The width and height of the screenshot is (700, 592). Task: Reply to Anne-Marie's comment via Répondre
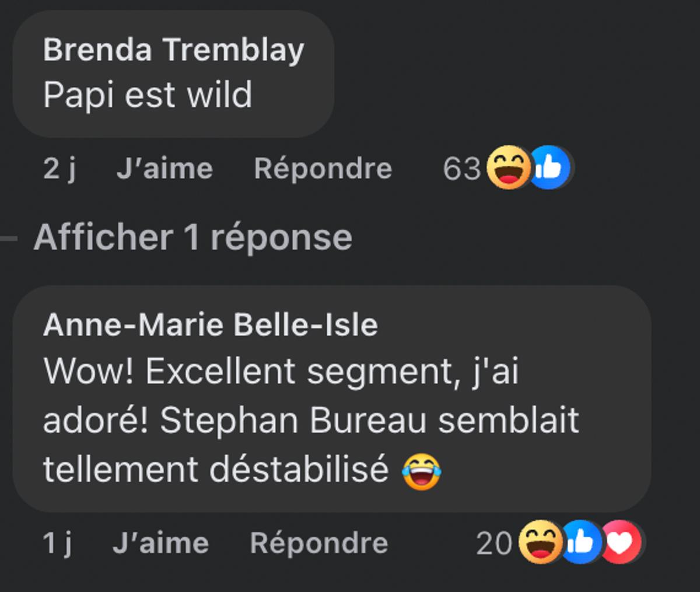click(320, 542)
